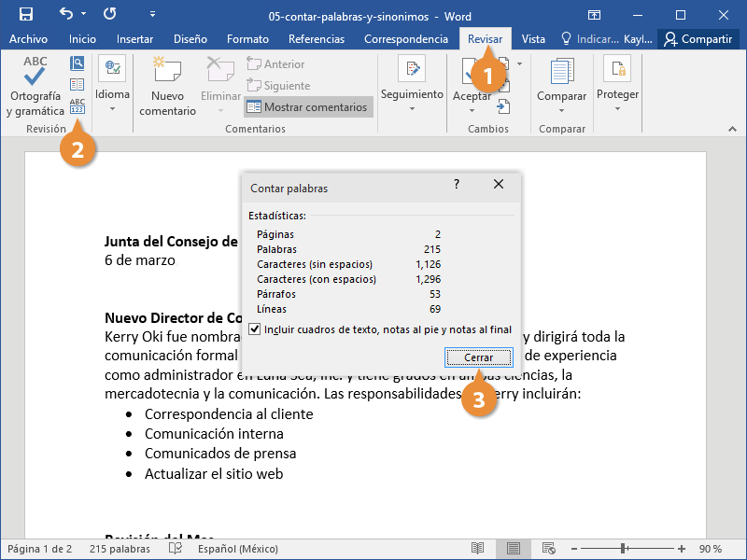Select the Print Layout view toggle
The height and width of the screenshot is (560, 747).
point(513,549)
